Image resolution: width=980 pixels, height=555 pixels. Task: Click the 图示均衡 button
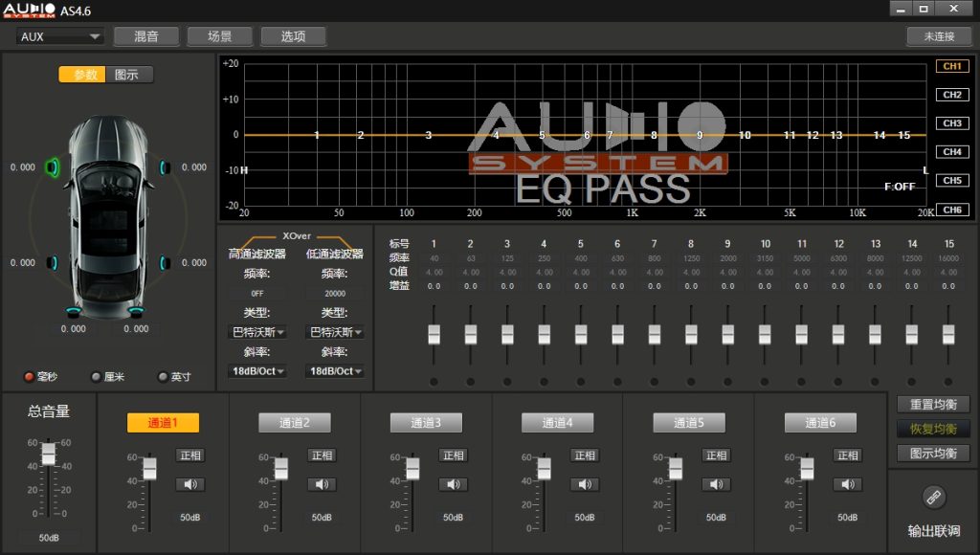933,454
